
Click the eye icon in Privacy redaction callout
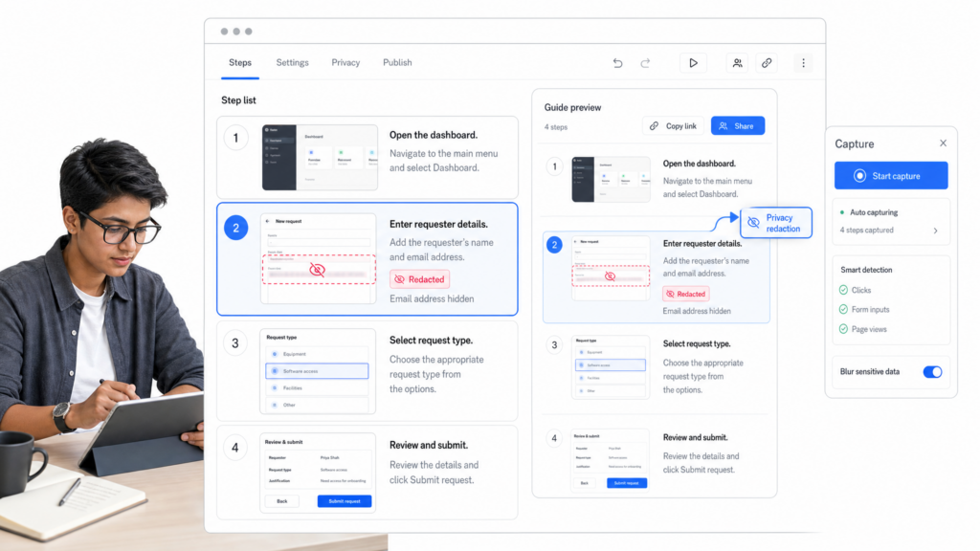pyautogui.click(x=753, y=222)
